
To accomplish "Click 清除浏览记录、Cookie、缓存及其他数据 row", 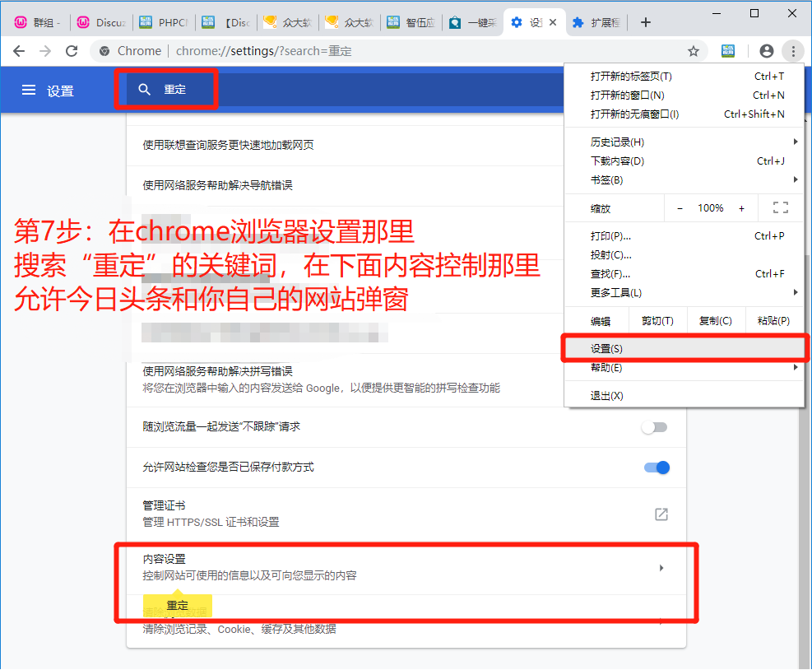I will 406,621.
